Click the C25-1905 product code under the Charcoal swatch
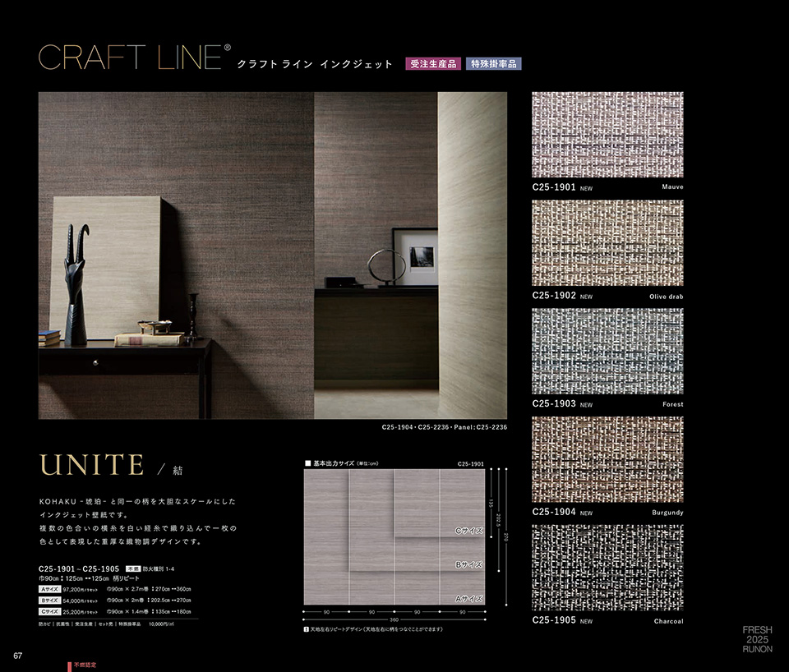 pos(554,619)
